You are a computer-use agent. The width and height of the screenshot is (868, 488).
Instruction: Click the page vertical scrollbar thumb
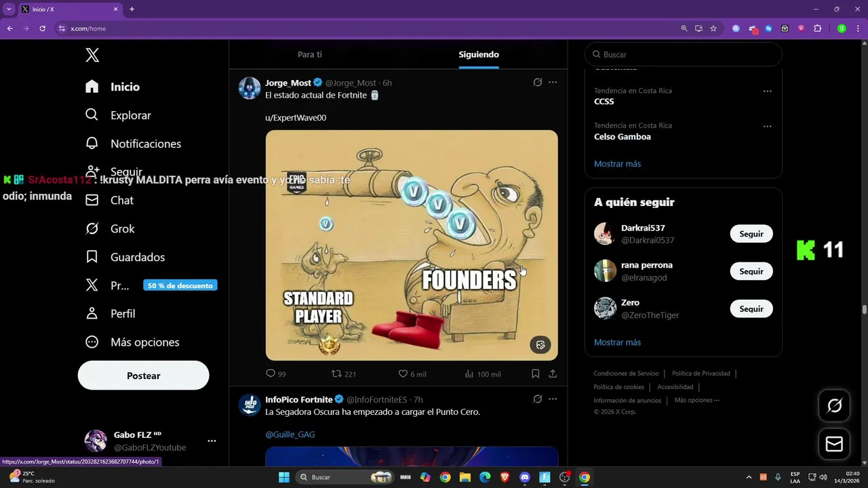(x=865, y=310)
